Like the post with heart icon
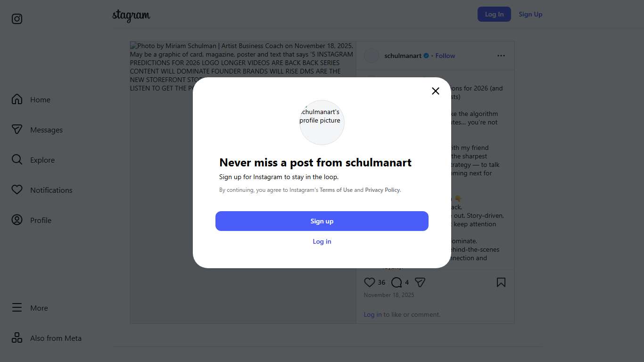 (370, 282)
